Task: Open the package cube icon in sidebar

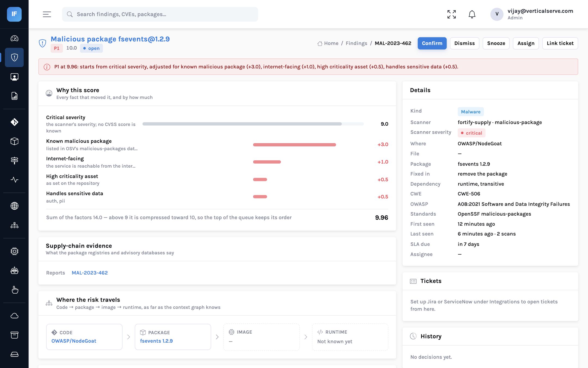Action: (14, 141)
